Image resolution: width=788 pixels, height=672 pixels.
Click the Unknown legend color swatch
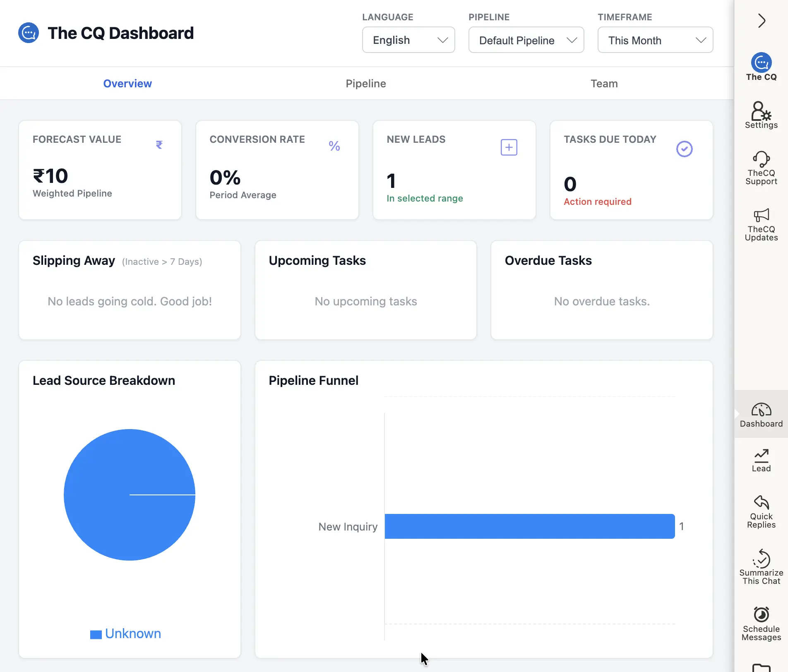96,634
